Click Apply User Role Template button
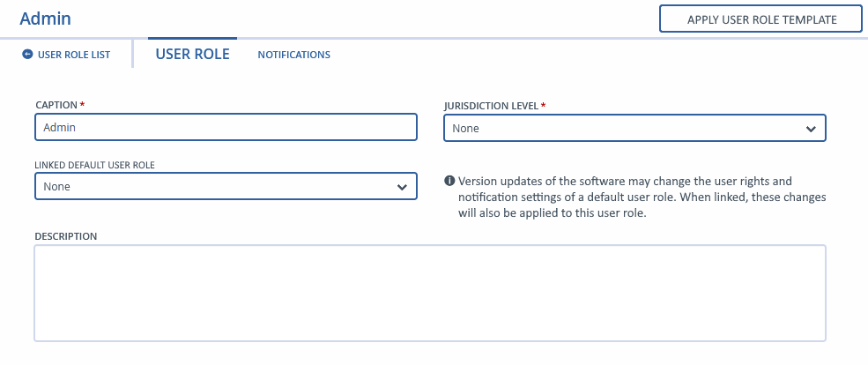 (x=760, y=19)
